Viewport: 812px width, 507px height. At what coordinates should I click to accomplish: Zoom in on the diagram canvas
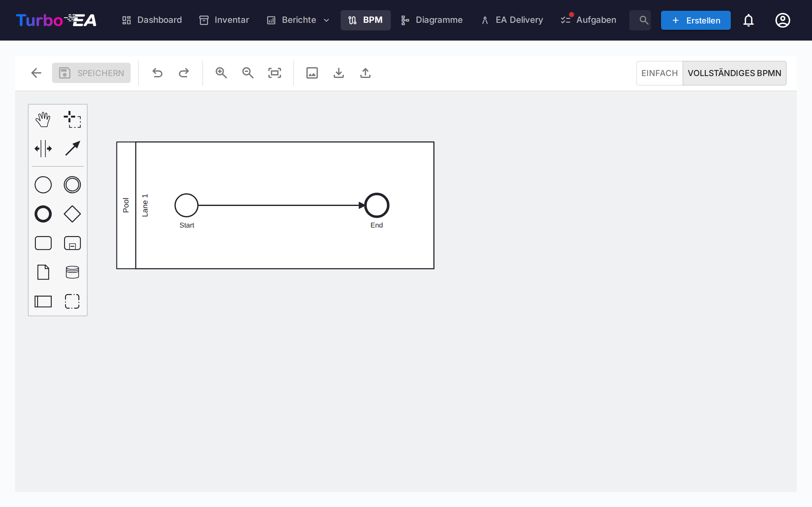pyautogui.click(x=221, y=73)
